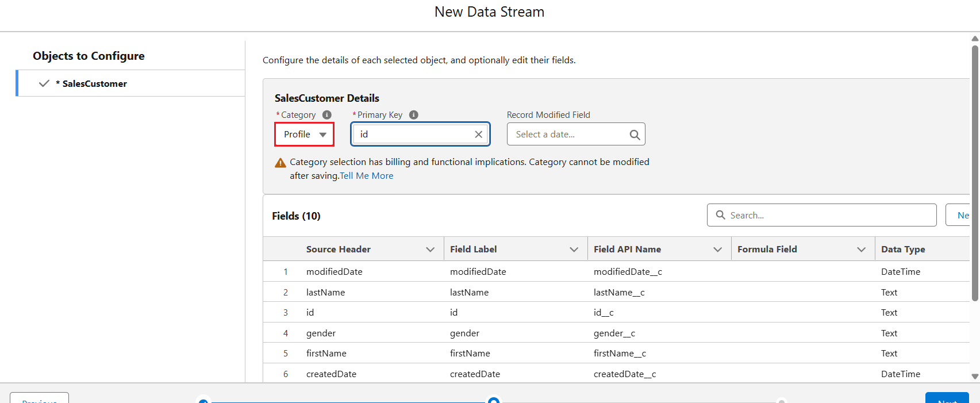The height and width of the screenshot is (403, 980).
Task: Click the Next button
Action: pyautogui.click(x=947, y=398)
